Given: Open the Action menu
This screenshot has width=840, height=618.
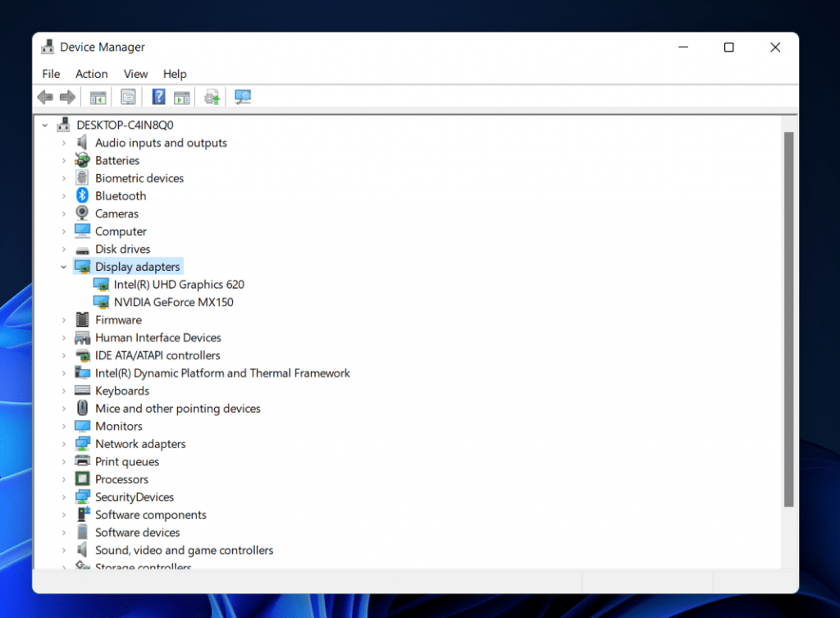Looking at the screenshot, I should [x=91, y=74].
